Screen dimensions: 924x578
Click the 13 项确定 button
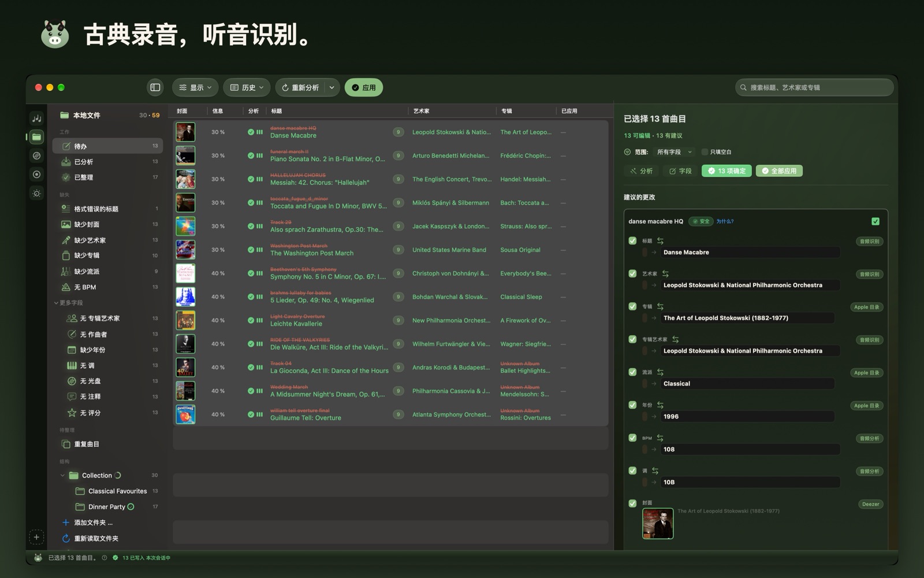pyautogui.click(x=726, y=171)
